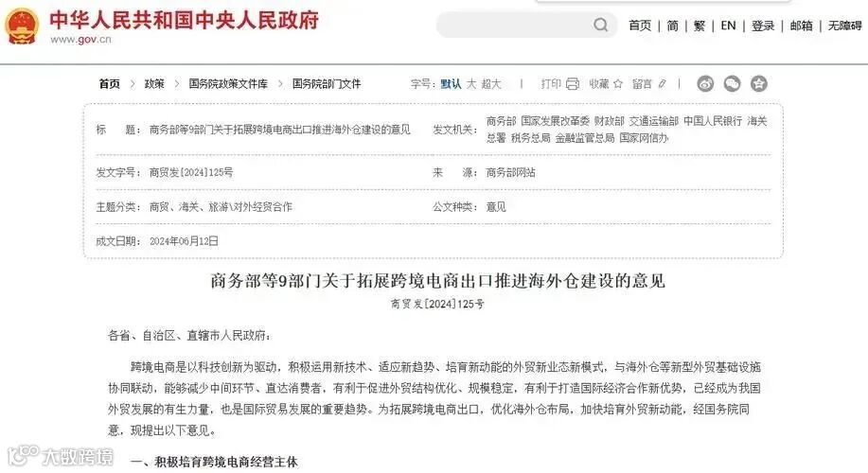Click the search input field
The height and width of the screenshot is (473, 868).
(x=515, y=25)
